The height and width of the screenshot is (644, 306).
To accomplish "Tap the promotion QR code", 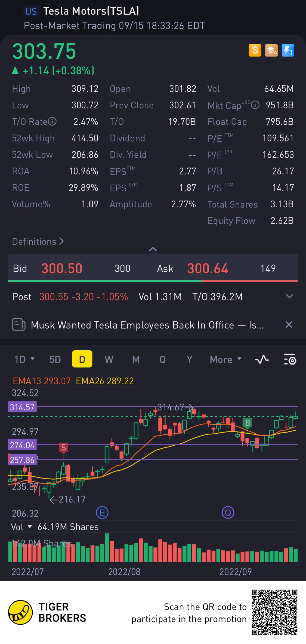I will (x=274, y=612).
